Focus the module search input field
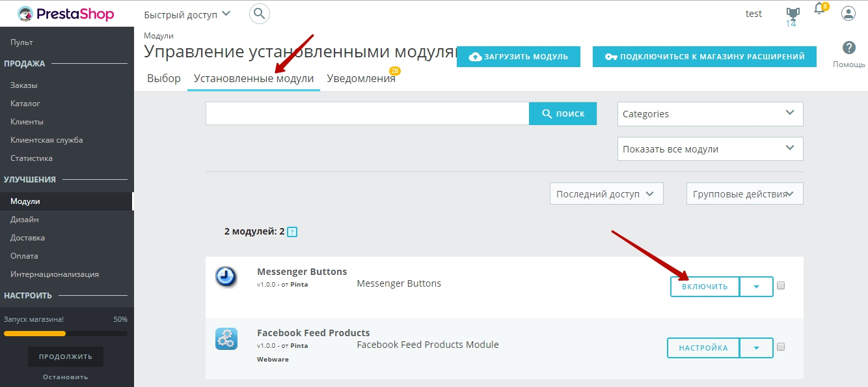The image size is (868, 387). coord(368,113)
